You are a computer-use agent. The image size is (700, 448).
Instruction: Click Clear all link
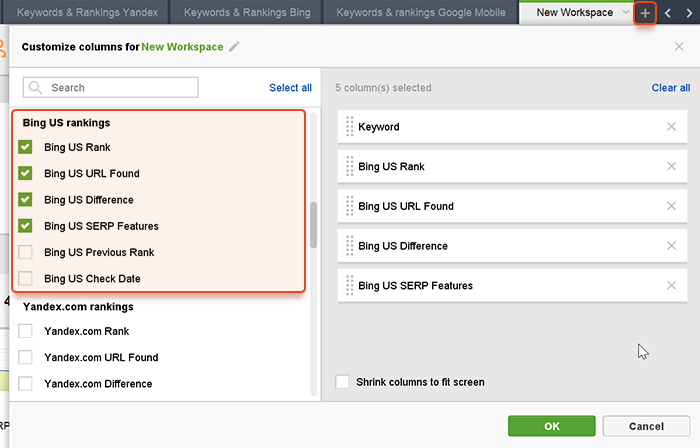671,88
